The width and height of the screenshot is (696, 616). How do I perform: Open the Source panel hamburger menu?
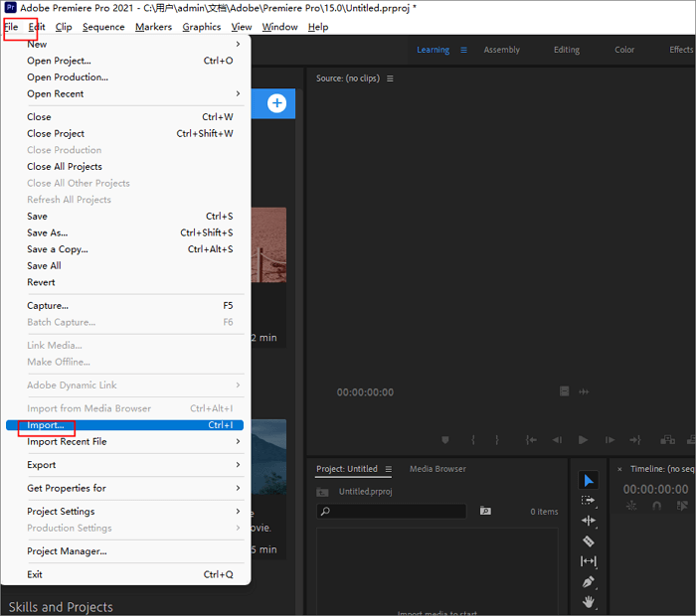pos(390,78)
